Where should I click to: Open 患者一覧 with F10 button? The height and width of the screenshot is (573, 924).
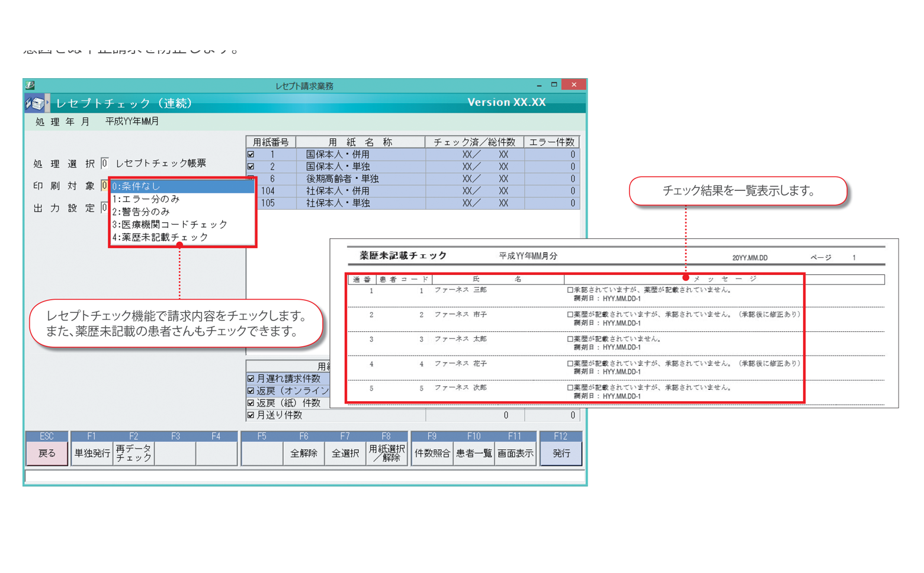474,453
